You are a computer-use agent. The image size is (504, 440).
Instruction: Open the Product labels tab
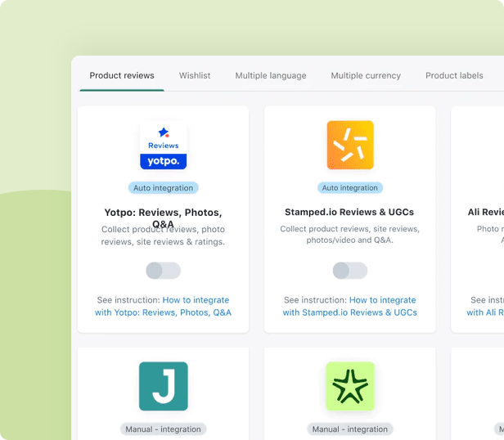tap(454, 75)
